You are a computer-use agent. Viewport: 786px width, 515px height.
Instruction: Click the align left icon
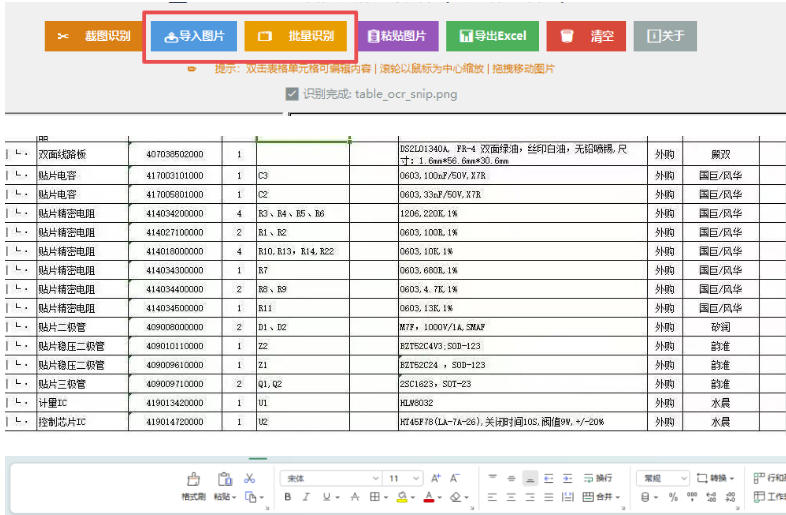[492, 497]
